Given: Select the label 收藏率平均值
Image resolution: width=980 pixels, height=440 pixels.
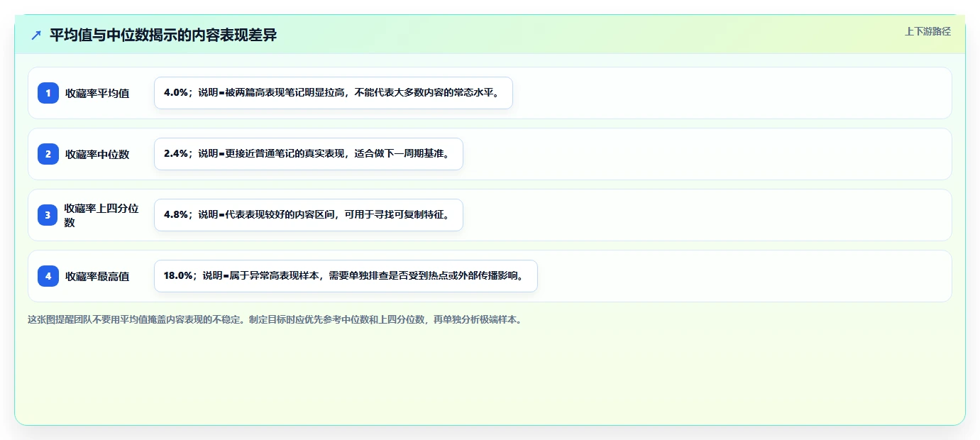Looking at the screenshot, I should point(97,93).
